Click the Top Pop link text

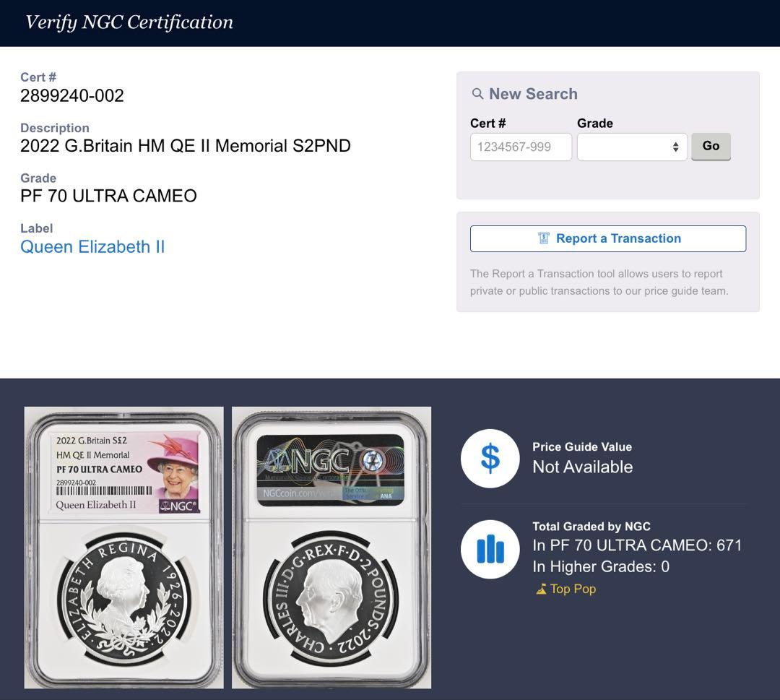pyautogui.click(x=573, y=589)
